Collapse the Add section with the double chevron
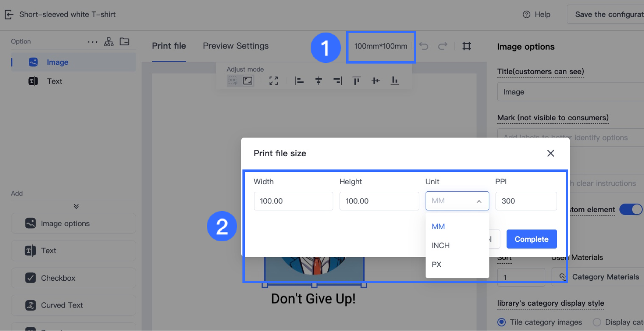Viewport: 644px width, 331px height. 76,206
